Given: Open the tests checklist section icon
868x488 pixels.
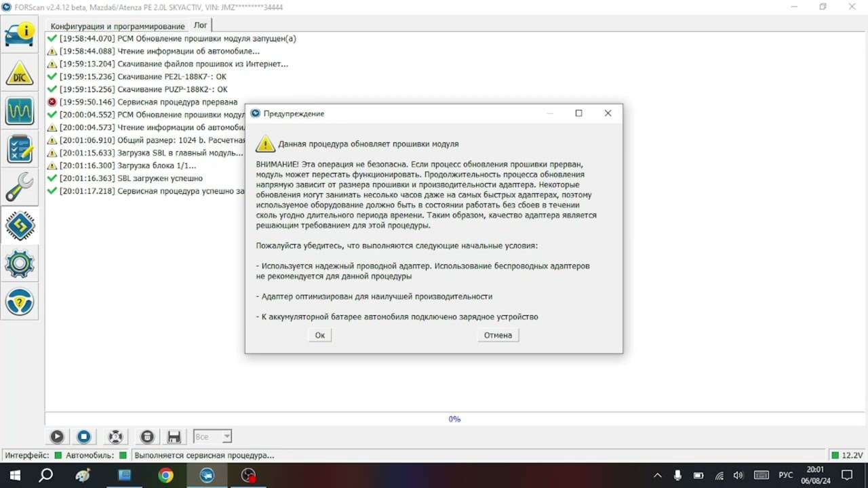Looking at the screenshot, I should tap(20, 149).
